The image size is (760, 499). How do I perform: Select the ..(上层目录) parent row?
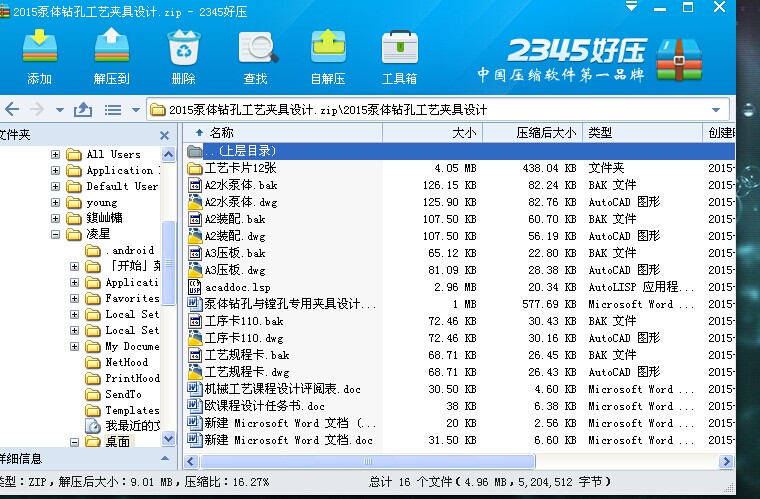pos(459,151)
